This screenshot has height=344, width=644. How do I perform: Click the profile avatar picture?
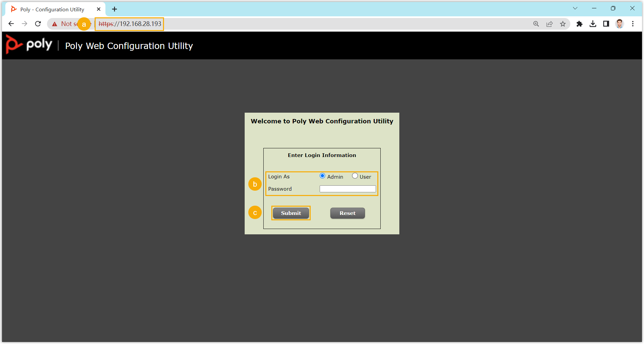(619, 24)
